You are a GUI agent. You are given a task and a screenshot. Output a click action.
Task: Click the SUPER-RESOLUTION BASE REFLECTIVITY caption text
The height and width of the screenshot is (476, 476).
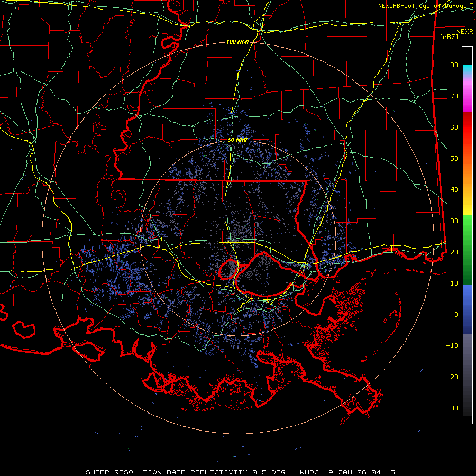[167, 472]
